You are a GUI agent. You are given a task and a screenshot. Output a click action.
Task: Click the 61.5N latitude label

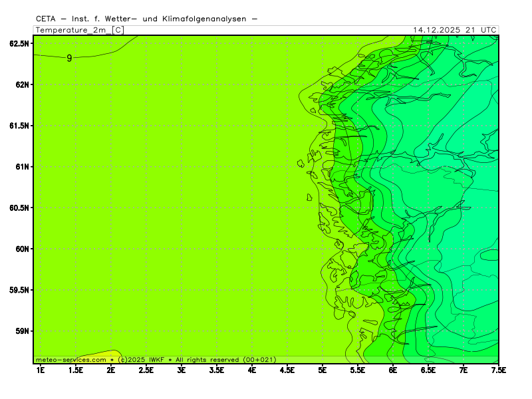click(19, 126)
